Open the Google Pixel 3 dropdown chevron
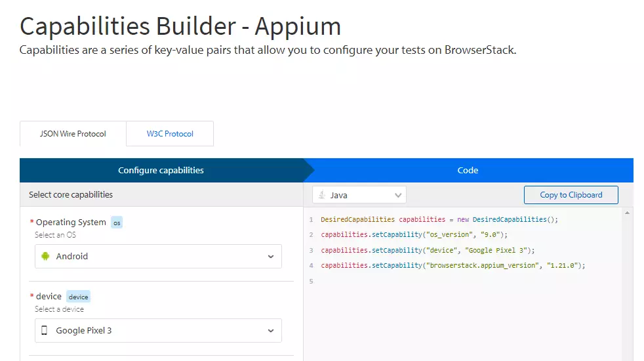Viewport: 644px width, 361px height. click(x=271, y=330)
